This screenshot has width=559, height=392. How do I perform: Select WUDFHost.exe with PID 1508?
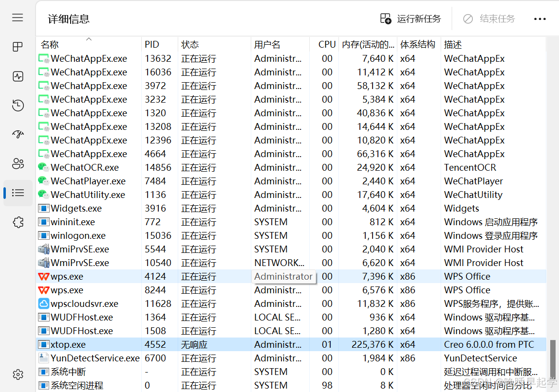(82, 331)
